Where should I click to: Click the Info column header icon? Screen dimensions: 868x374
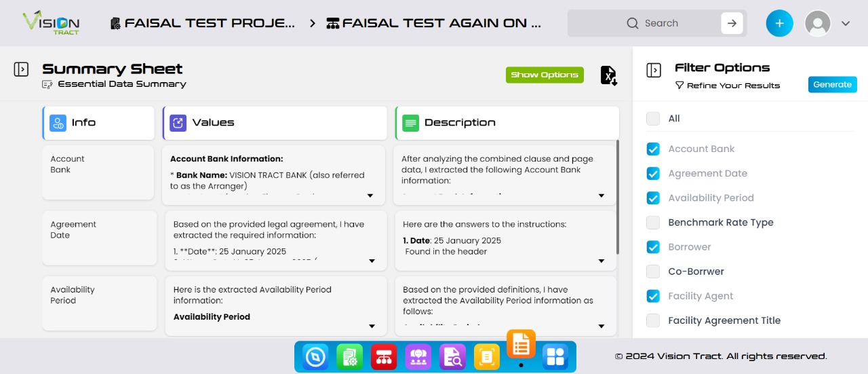(x=58, y=123)
